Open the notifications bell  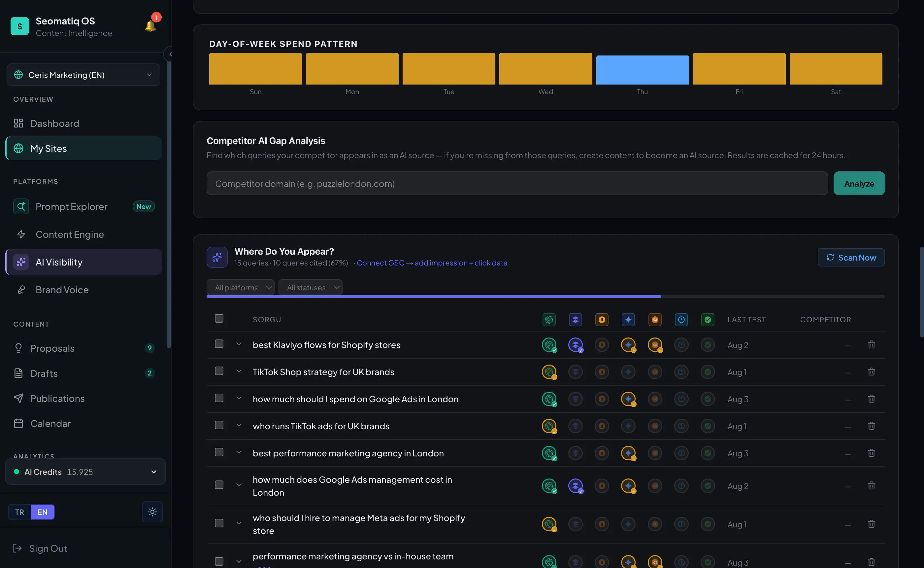pyautogui.click(x=150, y=25)
